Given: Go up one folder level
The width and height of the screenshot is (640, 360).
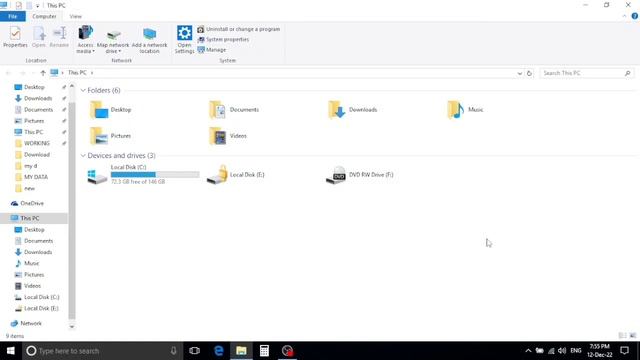Looking at the screenshot, I should [x=43, y=73].
